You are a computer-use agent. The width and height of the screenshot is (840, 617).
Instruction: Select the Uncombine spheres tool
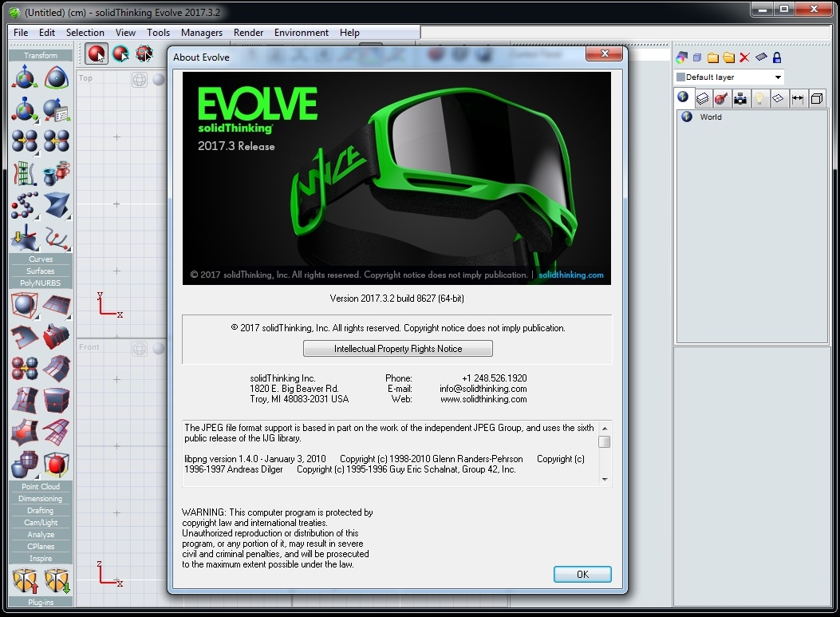57,142
